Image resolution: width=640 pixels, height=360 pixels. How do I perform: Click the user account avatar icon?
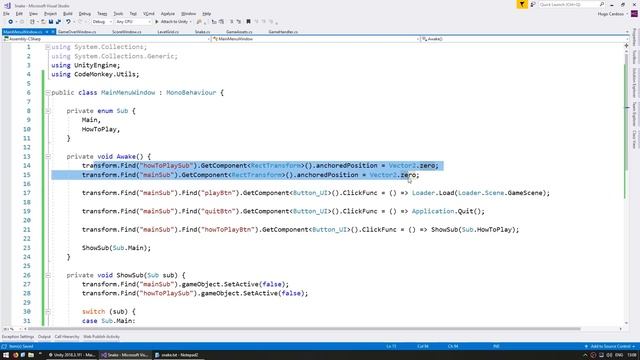[634, 14]
